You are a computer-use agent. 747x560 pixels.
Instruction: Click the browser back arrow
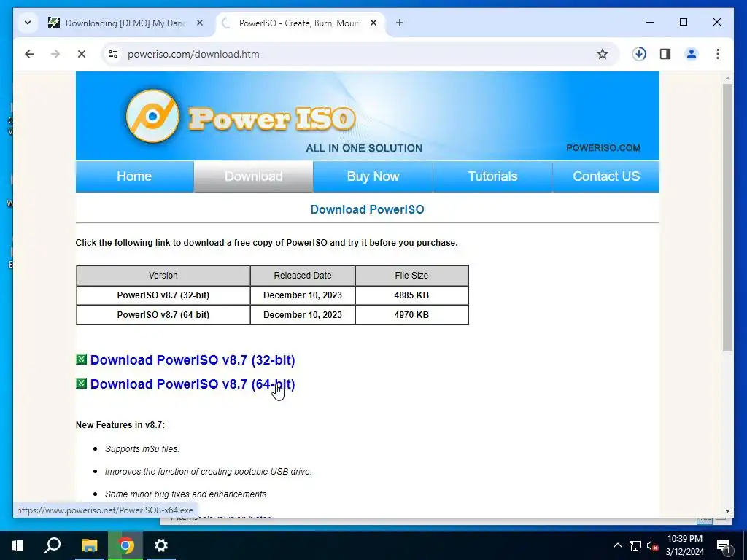tap(29, 54)
